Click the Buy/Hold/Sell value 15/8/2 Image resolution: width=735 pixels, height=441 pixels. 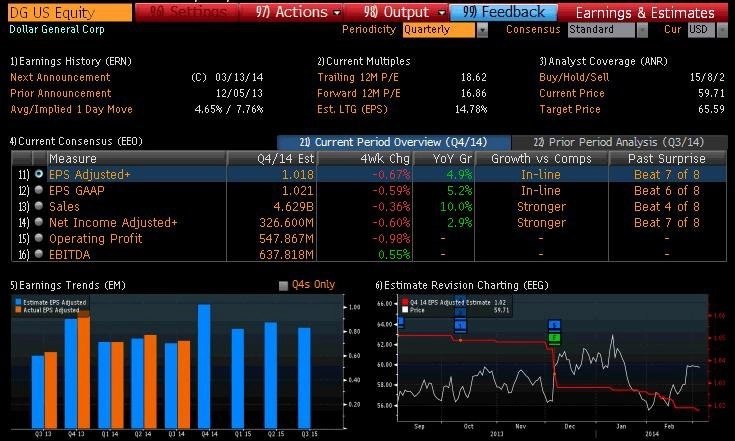coord(707,77)
